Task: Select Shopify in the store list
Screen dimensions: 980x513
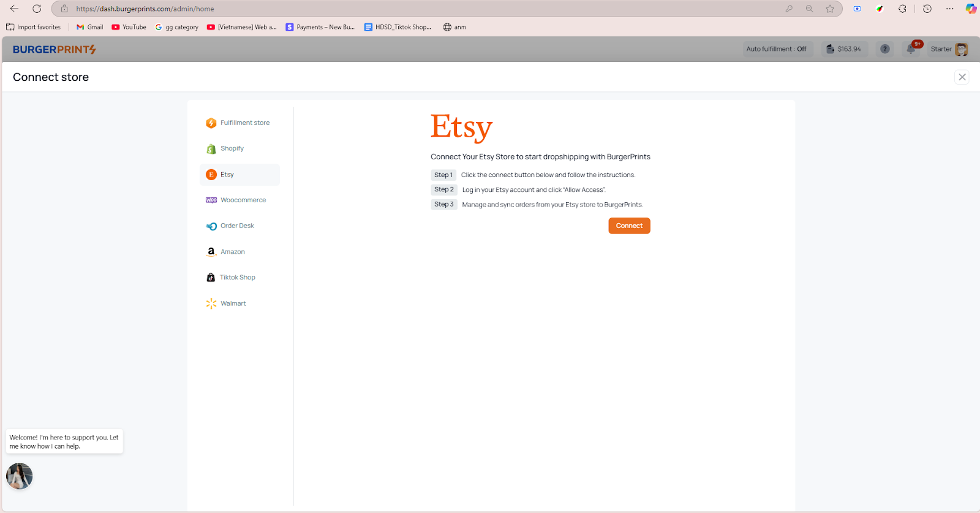Action: pyautogui.click(x=239, y=148)
